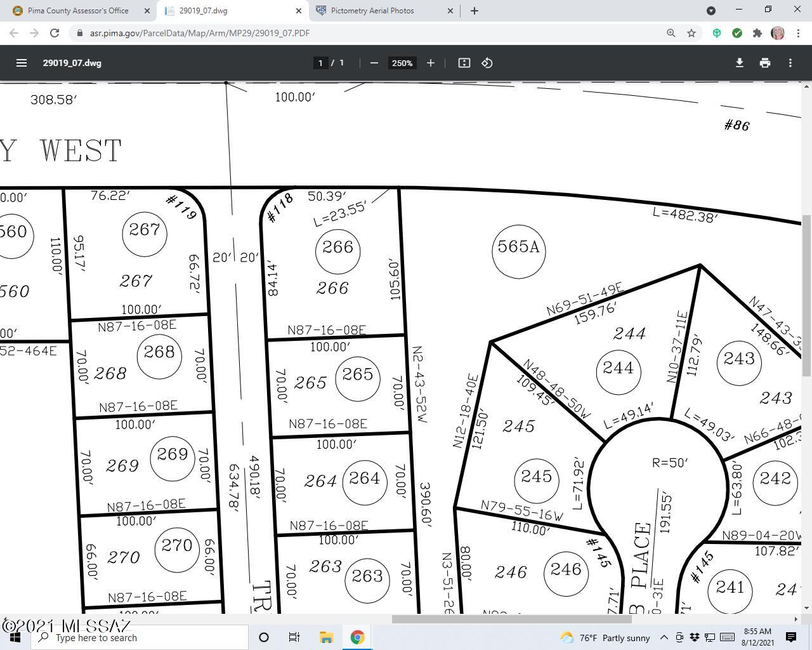Open the Dropbox tray icon
Viewport: 812px width, 650px height.
695,637
